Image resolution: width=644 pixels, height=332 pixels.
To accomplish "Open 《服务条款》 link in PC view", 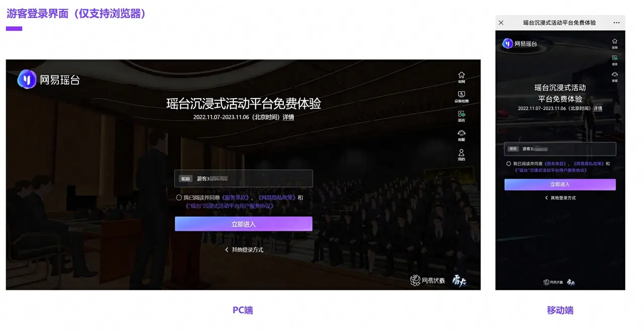I will tap(235, 198).
